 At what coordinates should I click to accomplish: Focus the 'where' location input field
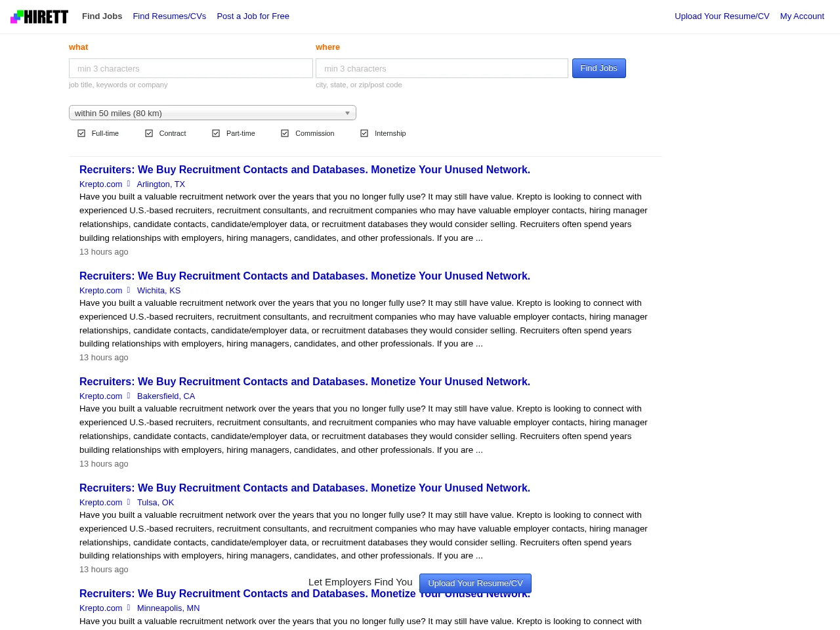click(442, 68)
